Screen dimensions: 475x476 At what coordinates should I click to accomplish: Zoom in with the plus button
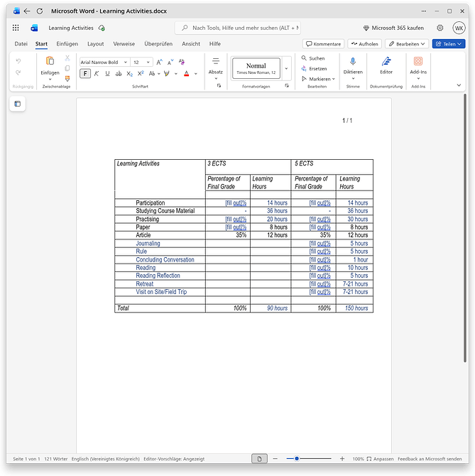click(342, 459)
